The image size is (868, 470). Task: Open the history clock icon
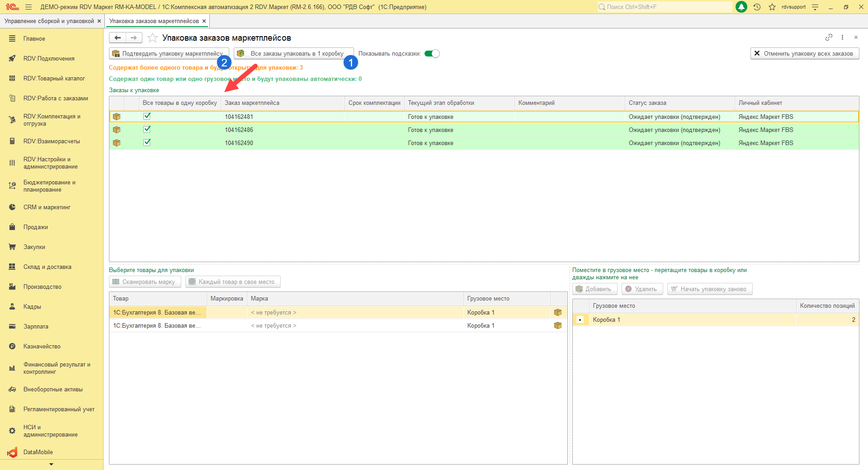coord(757,7)
